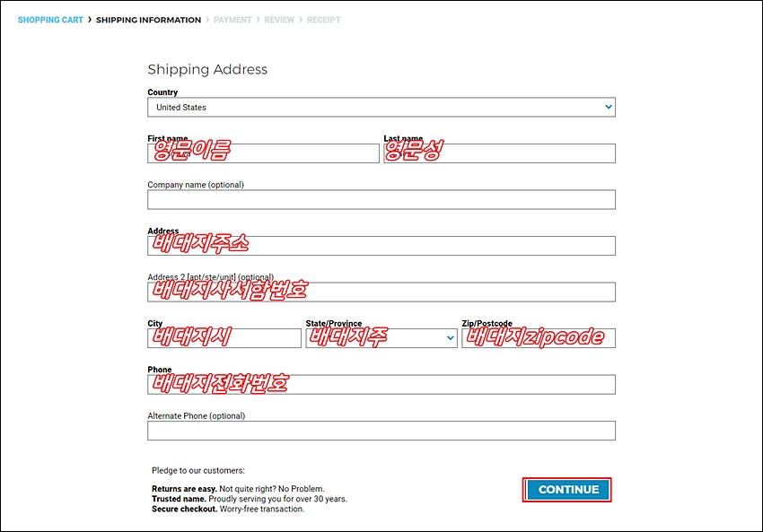
Task: Click the Address input field
Action: (381, 246)
